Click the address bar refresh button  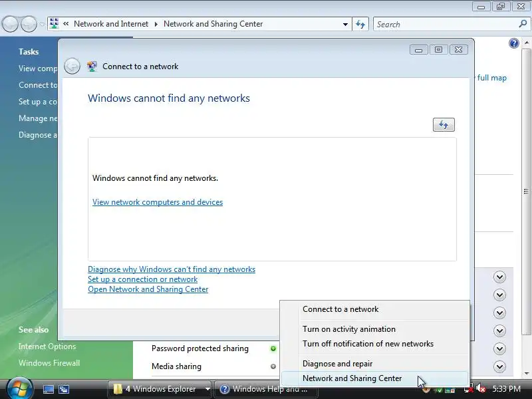point(360,24)
